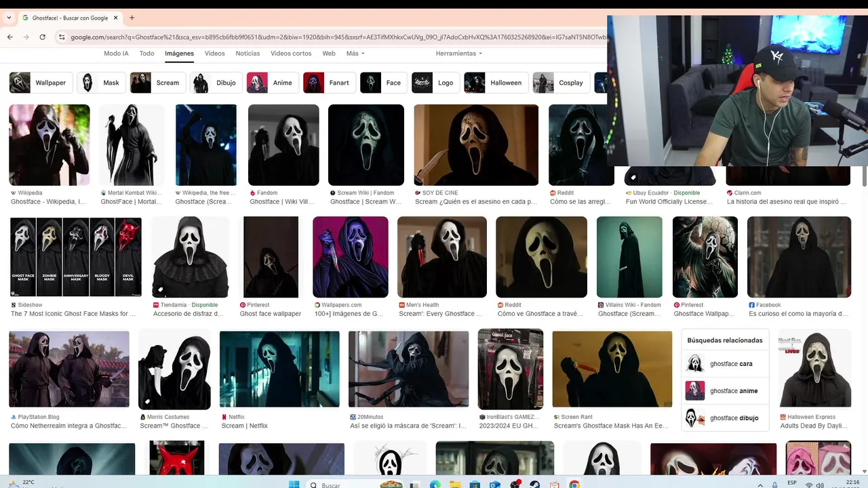Apply the Cosplay filter chip
Image resolution: width=868 pixels, height=488 pixels.
coord(561,83)
